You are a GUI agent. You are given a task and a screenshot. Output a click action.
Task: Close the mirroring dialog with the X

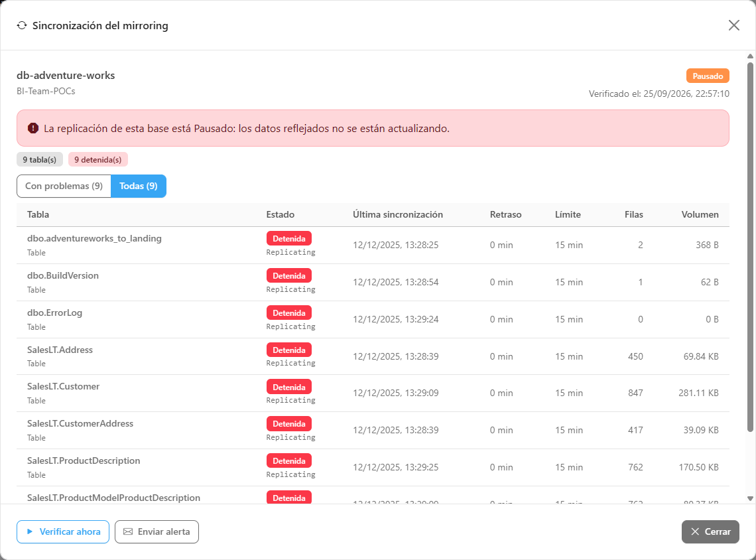pos(734,26)
